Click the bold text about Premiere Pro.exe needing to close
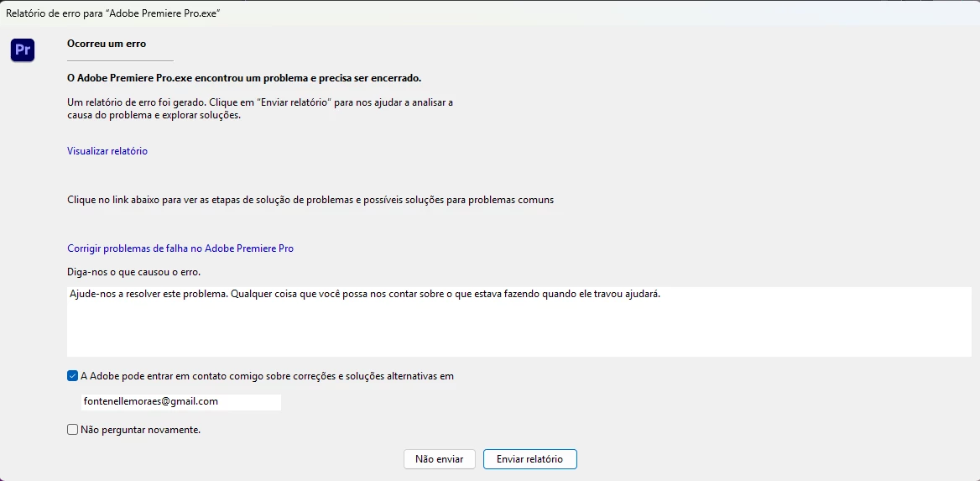The height and width of the screenshot is (481, 980). tap(244, 78)
